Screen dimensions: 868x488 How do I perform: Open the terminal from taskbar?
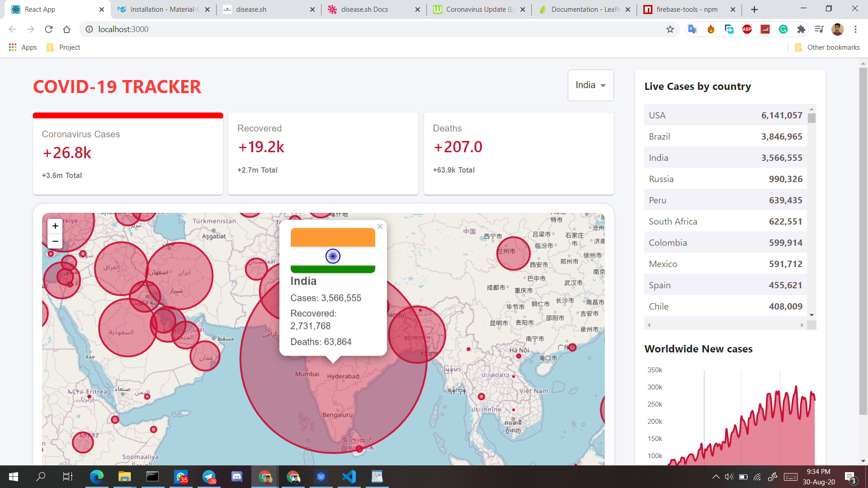[152, 477]
